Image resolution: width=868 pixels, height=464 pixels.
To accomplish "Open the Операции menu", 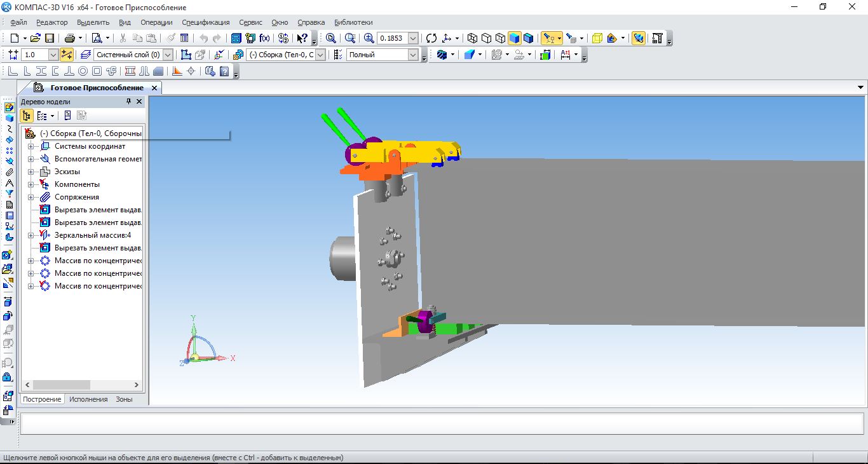I will point(157,22).
